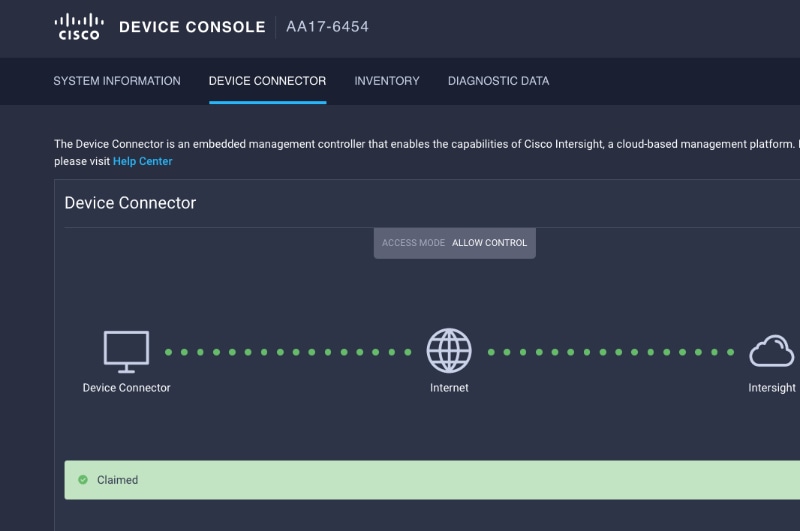Image resolution: width=800 pixels, height=531 pixels.
Task: Click the Allow Control text
Action: pos(489,243)
